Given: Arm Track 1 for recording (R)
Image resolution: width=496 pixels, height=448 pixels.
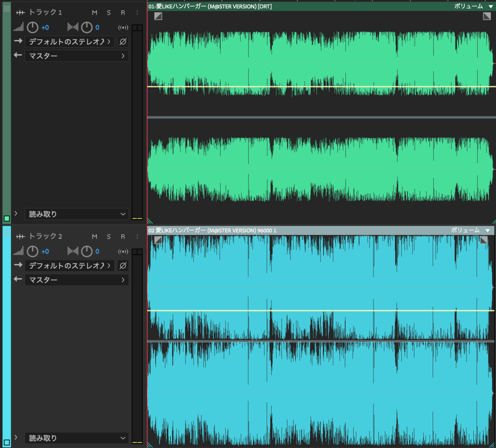Looking at the screenshot, I should [x=123, y=13].
